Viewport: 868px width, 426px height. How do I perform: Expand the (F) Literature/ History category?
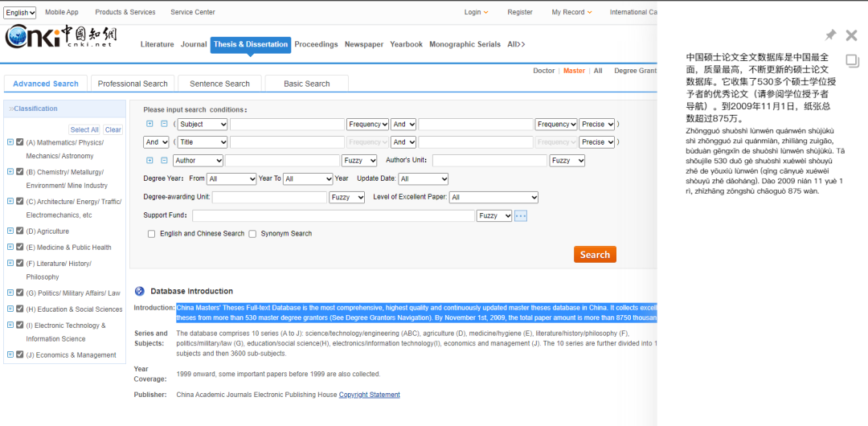click(10, 263)
